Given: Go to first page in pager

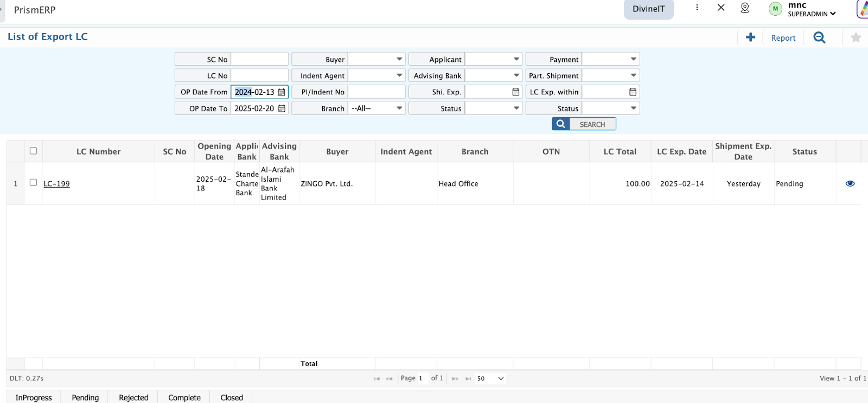Looking at the screenshot, I should 376,379.
